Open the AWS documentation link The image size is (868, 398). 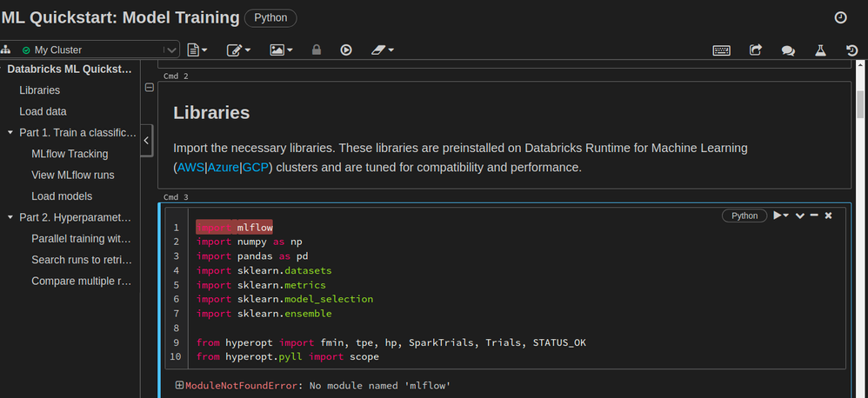(x=190, y=167)
